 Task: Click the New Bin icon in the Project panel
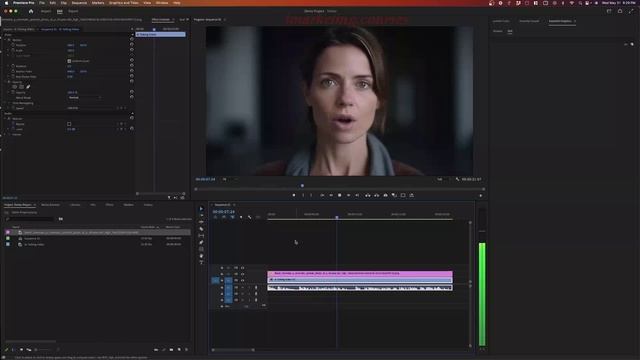pos(171,350)
